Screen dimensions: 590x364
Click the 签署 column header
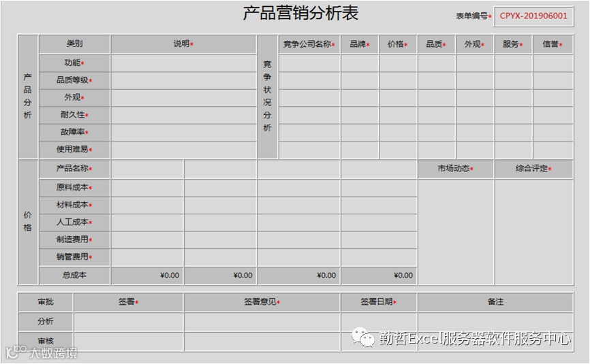(x=129, y=302)
